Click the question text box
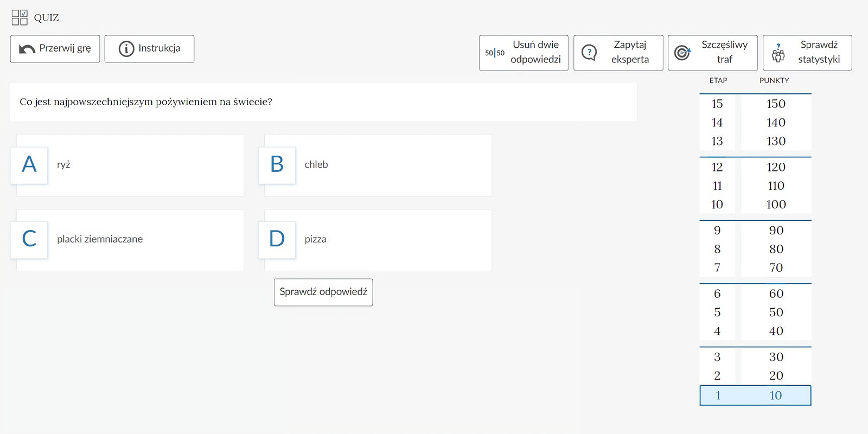 coord(323,102)
